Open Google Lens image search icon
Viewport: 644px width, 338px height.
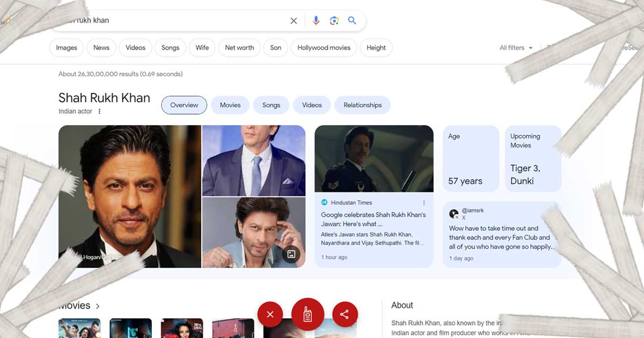pyautogui.click(x=334, y=21)
